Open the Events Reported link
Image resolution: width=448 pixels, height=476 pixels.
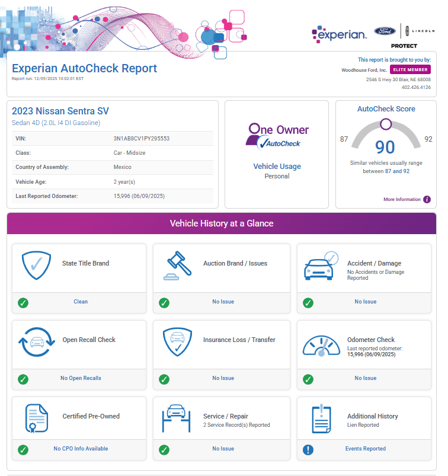click(x=365, y=449)
